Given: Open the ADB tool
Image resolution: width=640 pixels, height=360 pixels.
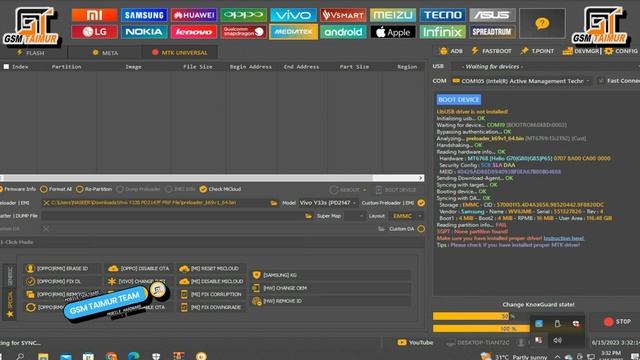Looking at the screenshot, I should coord(451,51).
